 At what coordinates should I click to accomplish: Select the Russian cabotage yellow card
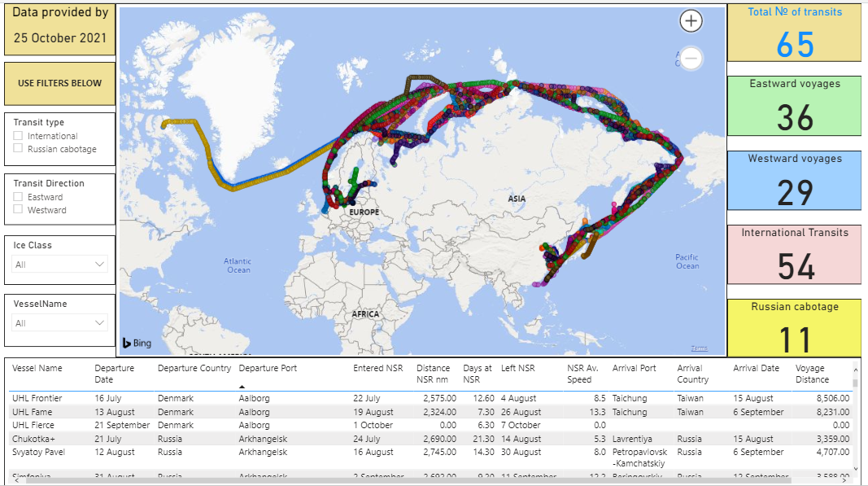[x=794, y=328]
